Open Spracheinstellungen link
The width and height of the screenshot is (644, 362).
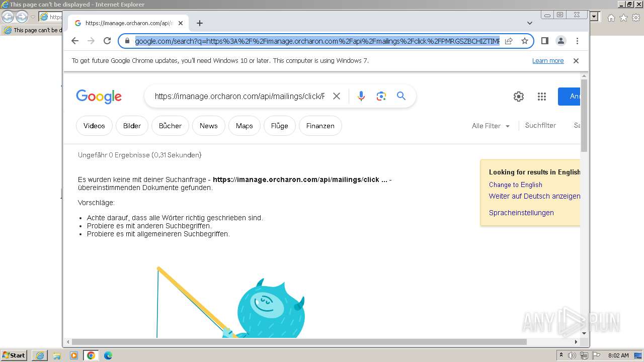coord(521,213)
